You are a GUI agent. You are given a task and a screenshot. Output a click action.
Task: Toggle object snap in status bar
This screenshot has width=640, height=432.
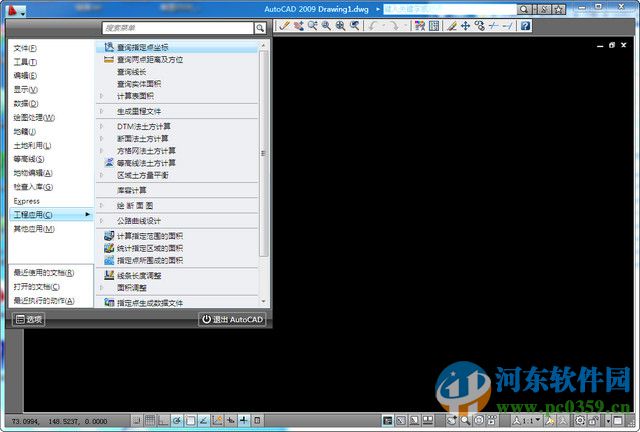[191, 420]
